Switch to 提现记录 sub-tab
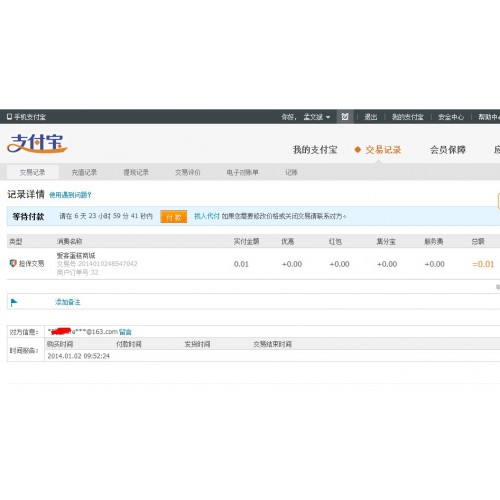 [x=136, y=172]
